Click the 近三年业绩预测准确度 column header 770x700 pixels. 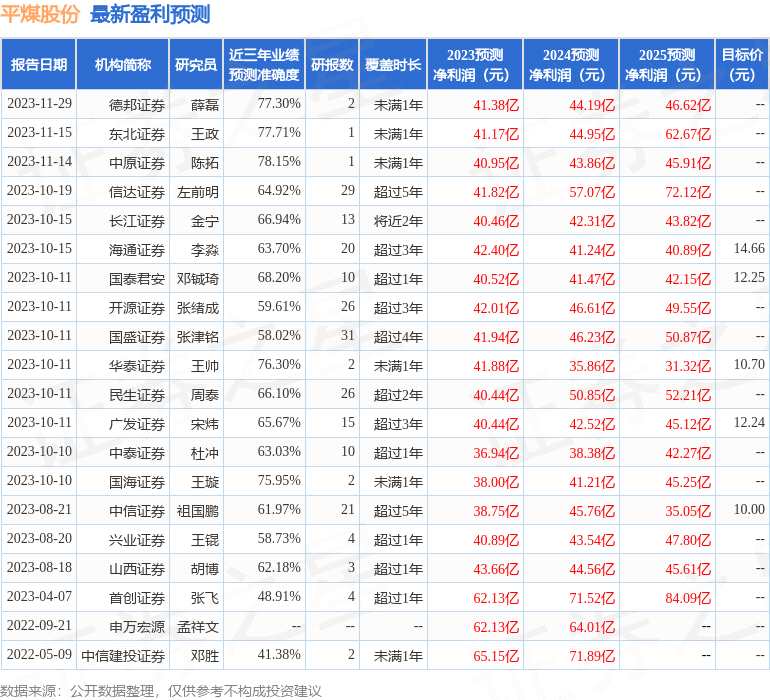point(264,64)
